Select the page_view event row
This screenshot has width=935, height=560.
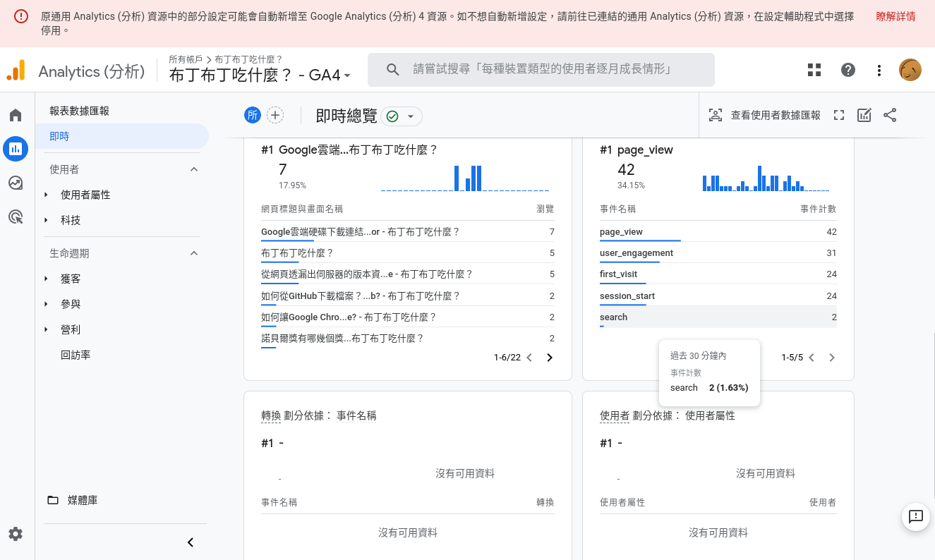coord(718,232)
